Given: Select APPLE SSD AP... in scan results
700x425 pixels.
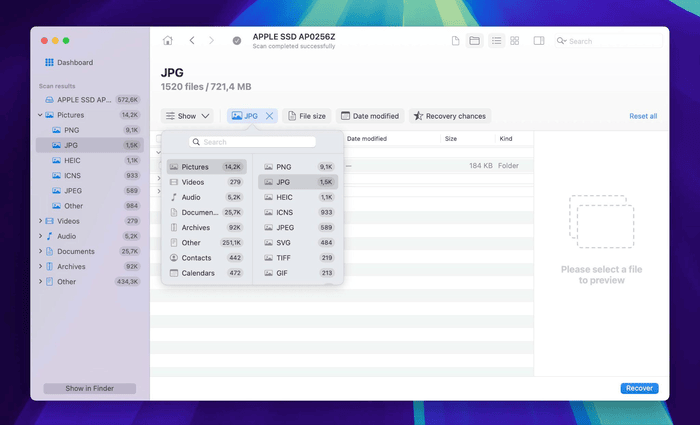Looking at the screenshot, I should 90,100.
